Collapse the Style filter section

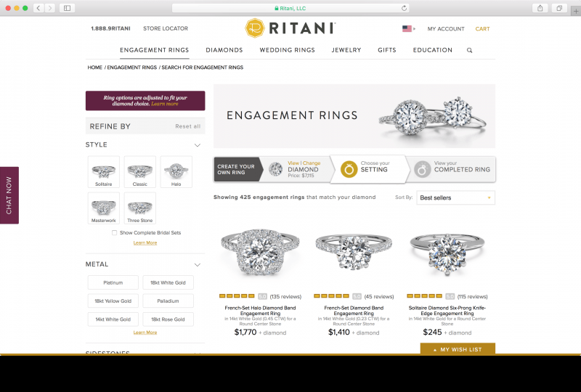pyautogui.click(x=198, y=145)
